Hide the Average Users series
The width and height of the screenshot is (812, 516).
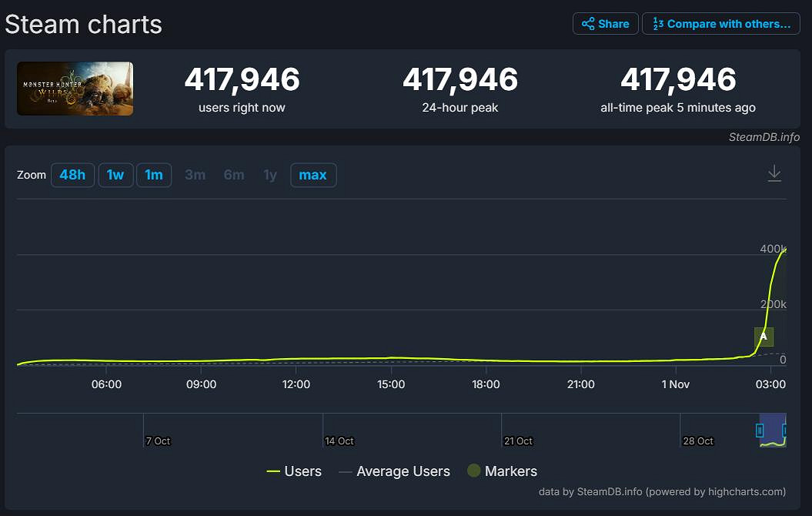394,471
